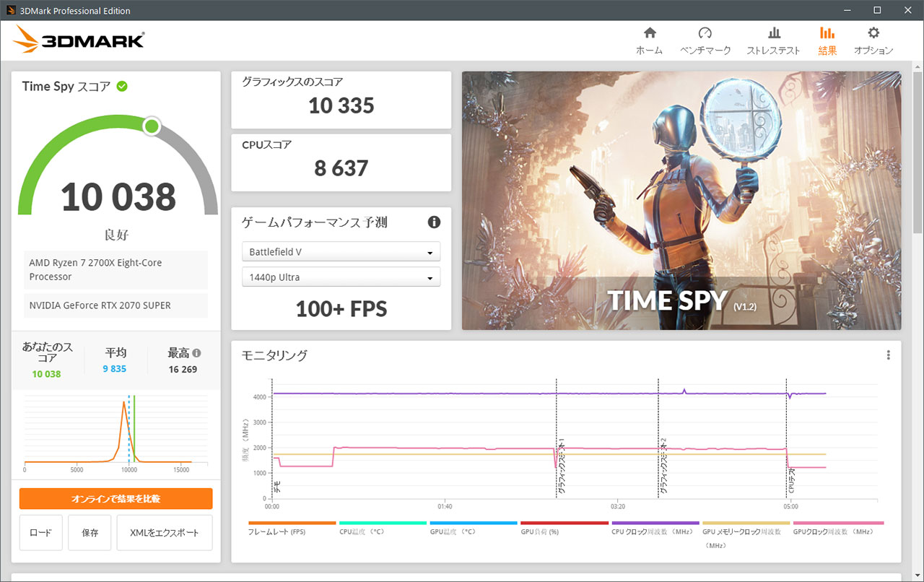Expand the 1440p Ultra resolution dropdown
This screenshot has height=582, width=924.
tap(341, 277)
